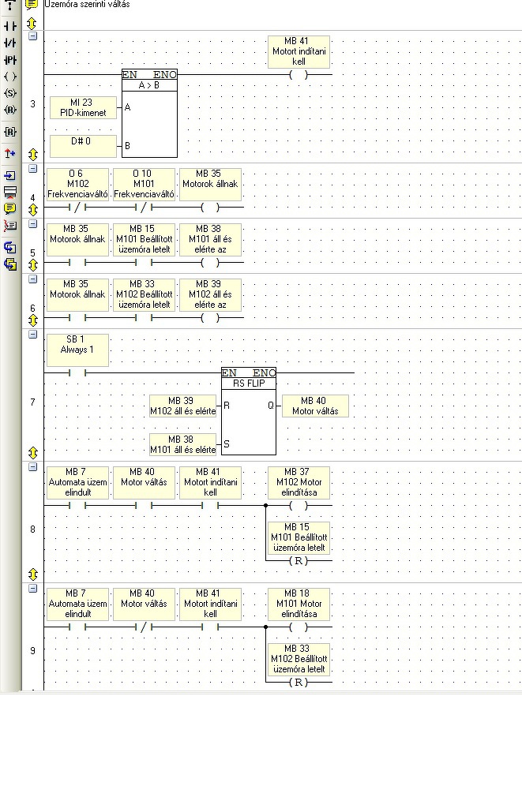
Task: Select the MB 15 M101 Beállított label on rung 5
Action: (x=144, y=239)
